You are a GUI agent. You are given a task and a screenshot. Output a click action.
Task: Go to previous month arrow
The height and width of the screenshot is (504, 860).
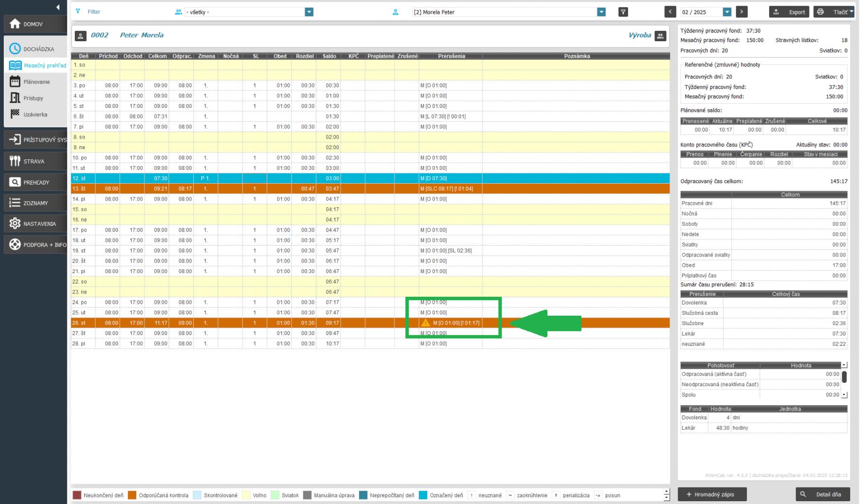click(x=670, y=12)
